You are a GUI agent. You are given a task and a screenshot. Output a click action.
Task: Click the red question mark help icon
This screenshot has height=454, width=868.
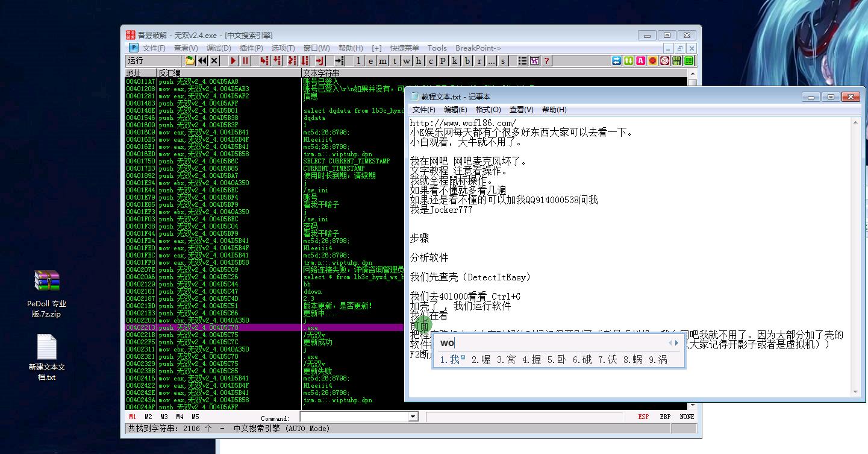pos(546,61)
